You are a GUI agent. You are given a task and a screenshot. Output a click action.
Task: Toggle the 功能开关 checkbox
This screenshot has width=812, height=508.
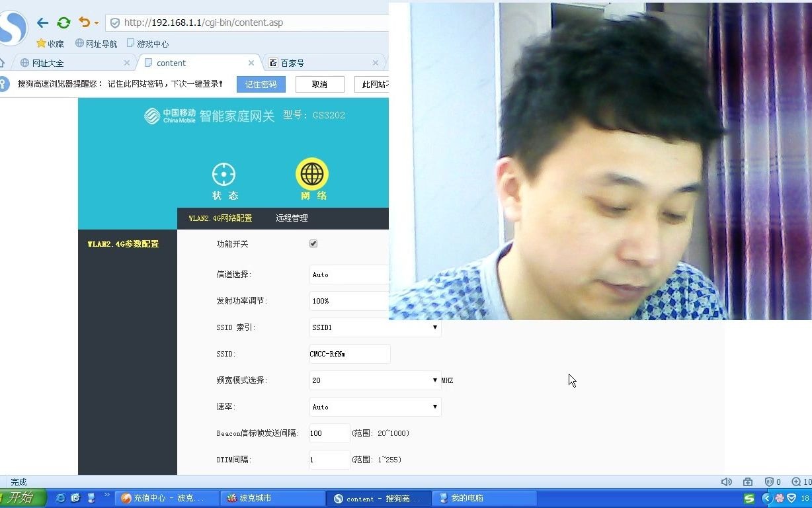tap(313, 243)
